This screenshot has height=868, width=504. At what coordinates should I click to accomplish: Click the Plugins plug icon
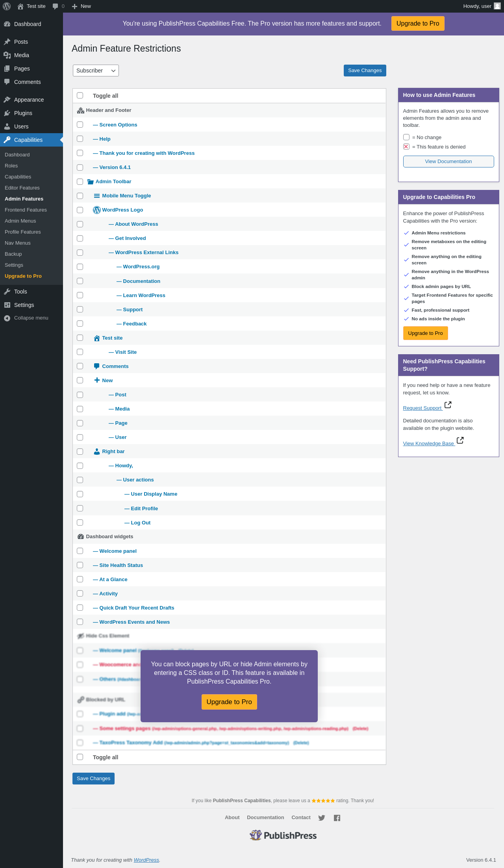7,113
